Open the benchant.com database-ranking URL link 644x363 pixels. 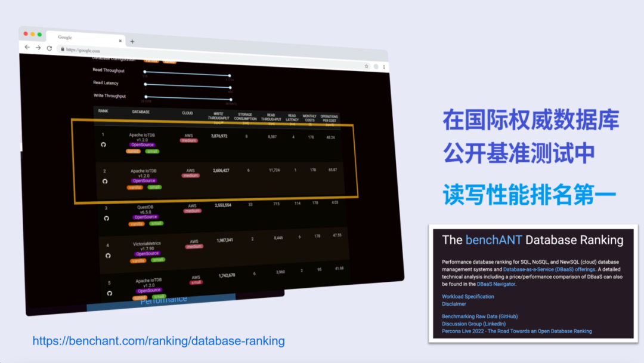pyautogui.click(x=159, y=341)
